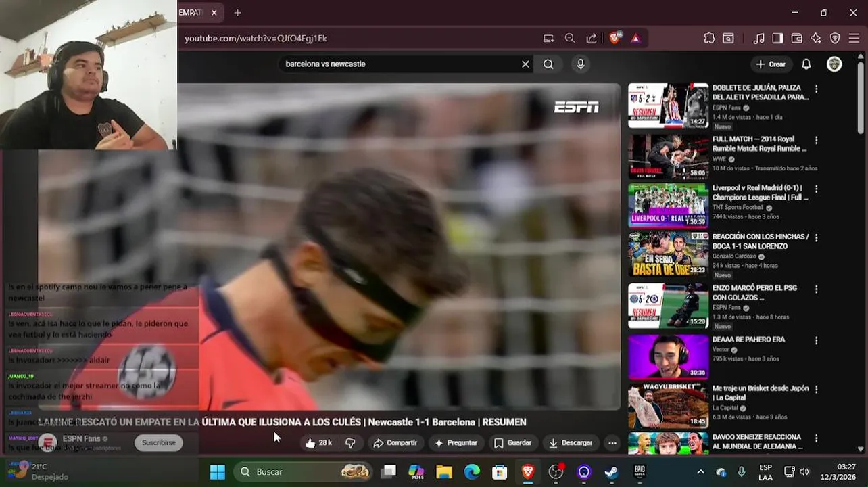868x487 pixels.
Task: Open File Explorer from the taskbar
Action: click(x=444, y=471)
